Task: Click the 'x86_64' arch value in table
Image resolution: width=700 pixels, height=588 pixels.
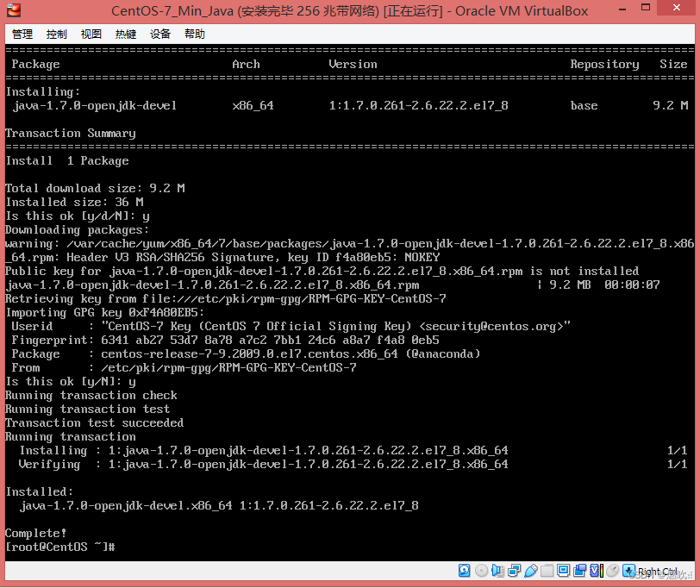Action: pyautogui.click(x=253, y=105)
